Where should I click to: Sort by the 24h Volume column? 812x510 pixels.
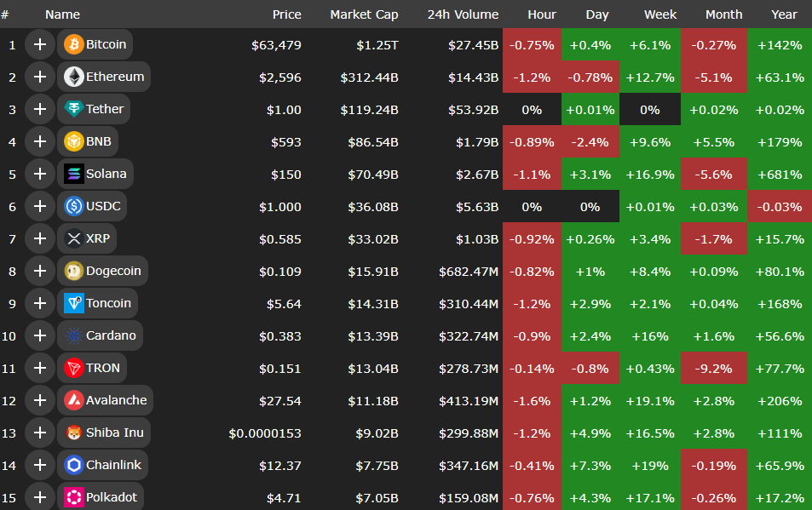click(x=464, y=14)
